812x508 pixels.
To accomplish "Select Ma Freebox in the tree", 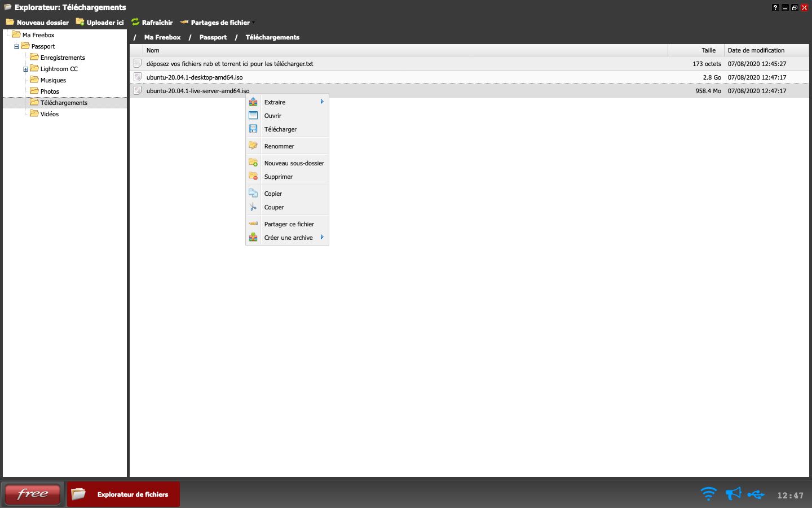I will click(38, 35).
